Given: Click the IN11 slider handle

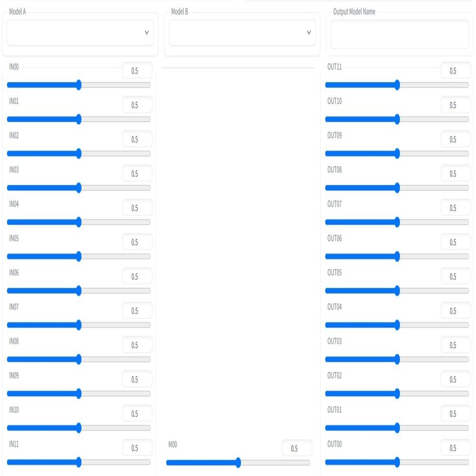Looking at the screenshot, I should click(79, 462).
